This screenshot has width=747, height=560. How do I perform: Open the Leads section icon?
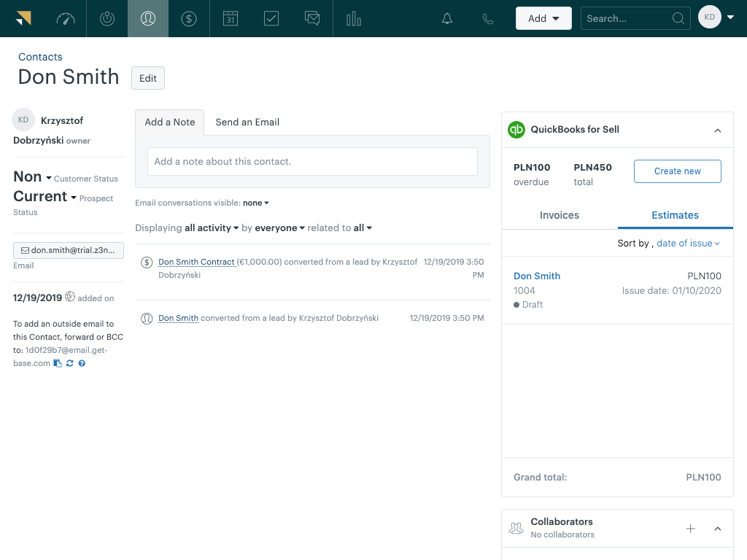(x=107, y=18)
